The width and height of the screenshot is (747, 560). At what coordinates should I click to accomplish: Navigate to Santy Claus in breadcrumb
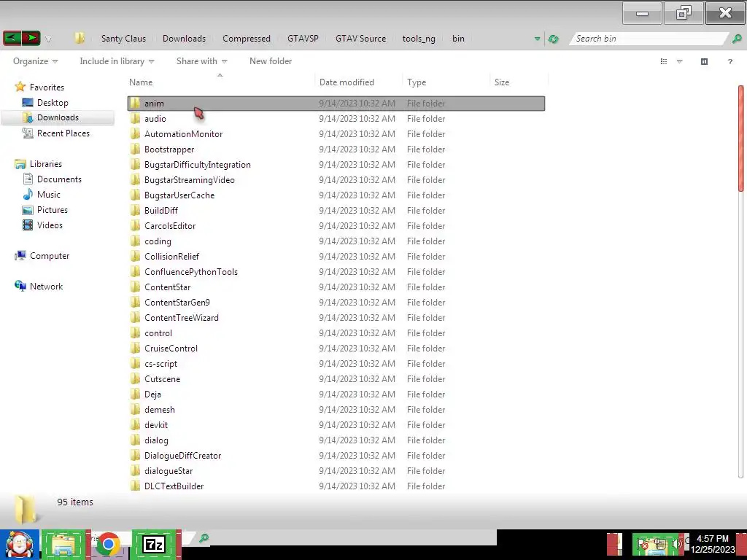(123, 39)
